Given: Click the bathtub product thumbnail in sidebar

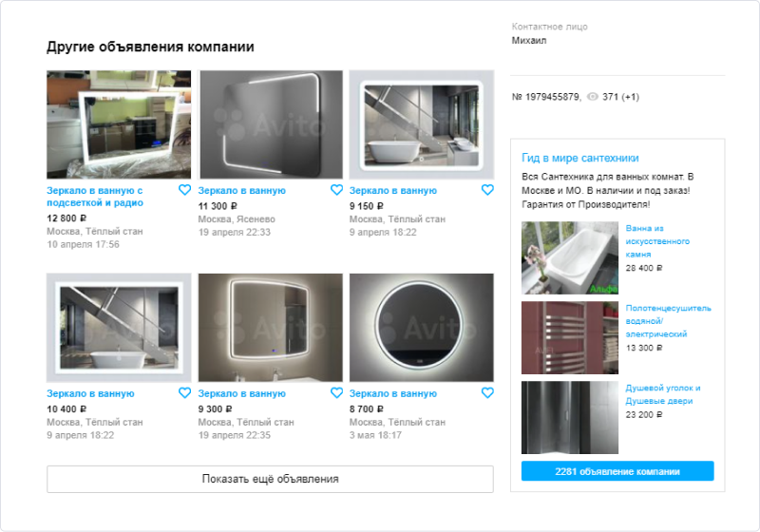Looking at the screenshot, I should tap(570, 257).
